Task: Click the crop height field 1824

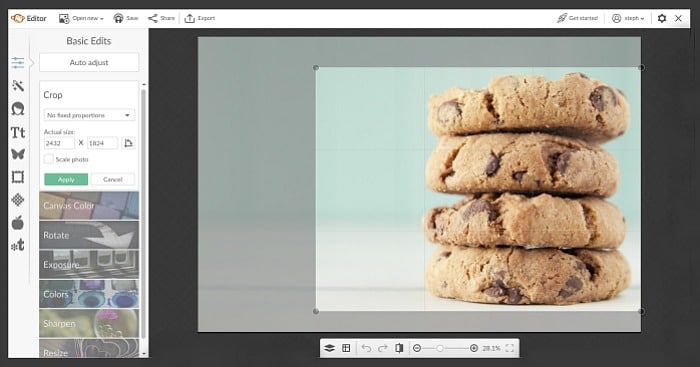Action: (102, 143)
